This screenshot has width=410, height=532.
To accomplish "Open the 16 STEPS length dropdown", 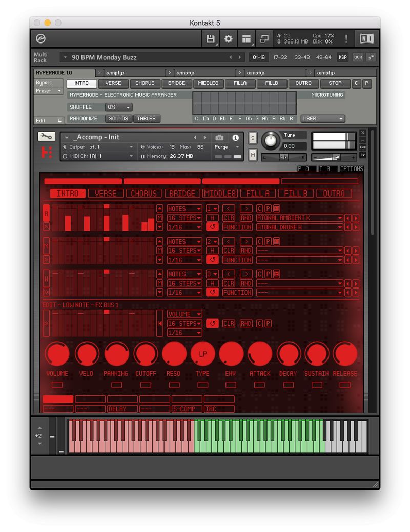I will pyautogui.click(x=184, y=218).
